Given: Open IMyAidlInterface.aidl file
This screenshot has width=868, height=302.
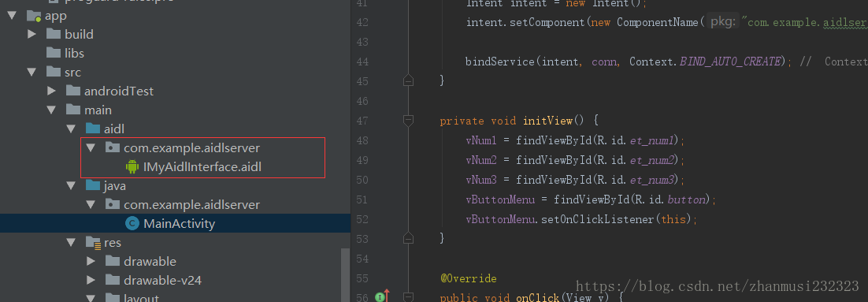Looking at the screenshot, I should coord(202,166).
